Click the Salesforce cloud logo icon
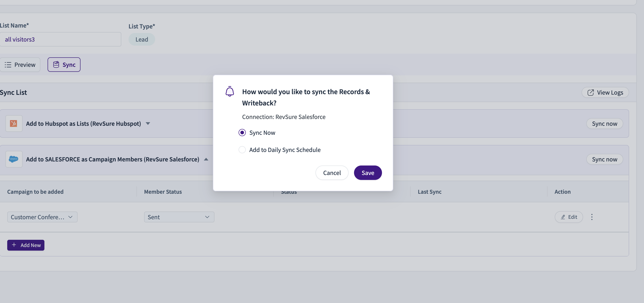 point(14,159)
